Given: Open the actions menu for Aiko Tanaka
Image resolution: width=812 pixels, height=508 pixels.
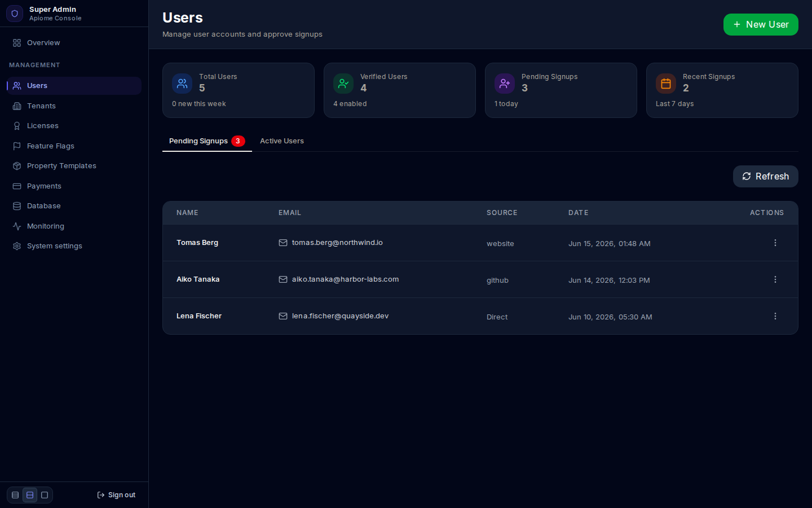Looking at the screenshot, I should coord(775,279).
